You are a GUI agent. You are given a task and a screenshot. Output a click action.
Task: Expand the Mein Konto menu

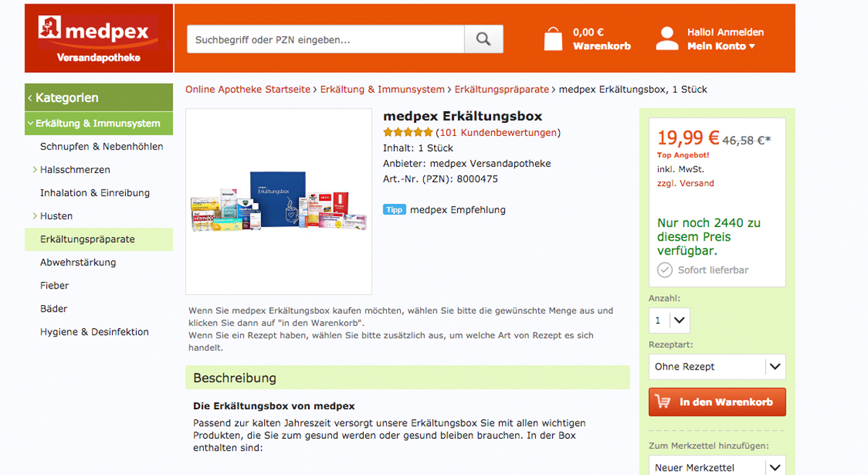721,46
